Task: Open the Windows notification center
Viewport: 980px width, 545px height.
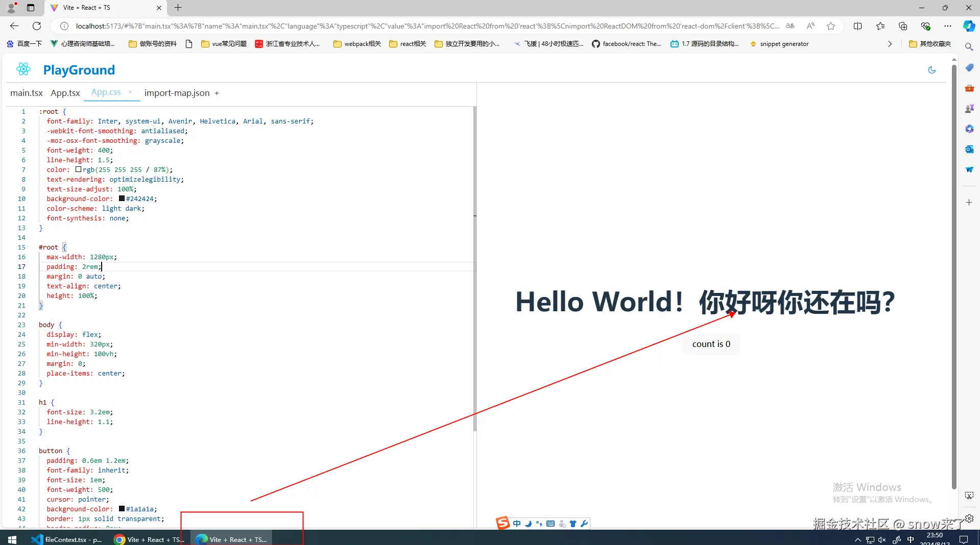Action: pos(964,539)
